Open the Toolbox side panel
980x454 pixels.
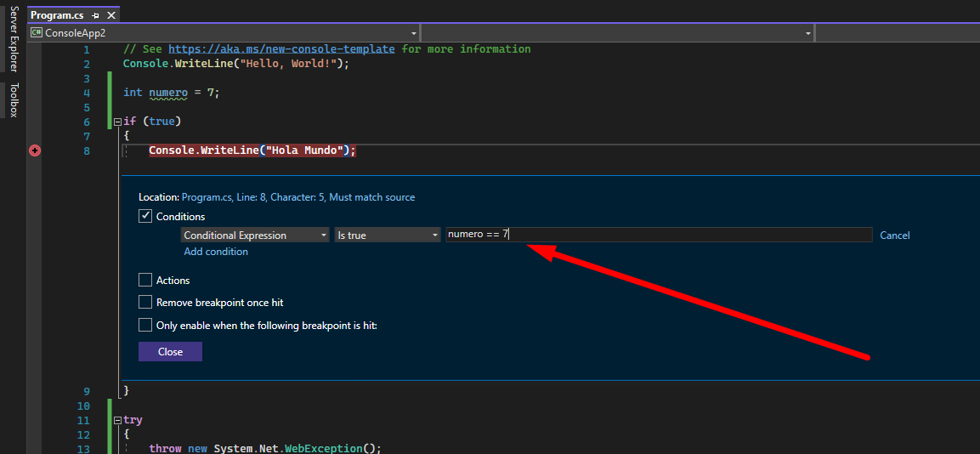coord(14,100)
